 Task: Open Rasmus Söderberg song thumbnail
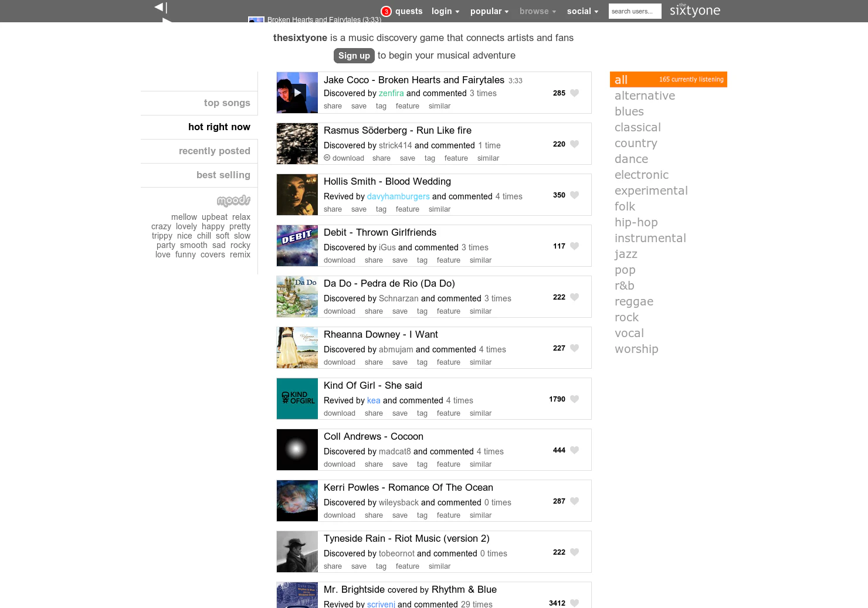(x=297, y=144)
